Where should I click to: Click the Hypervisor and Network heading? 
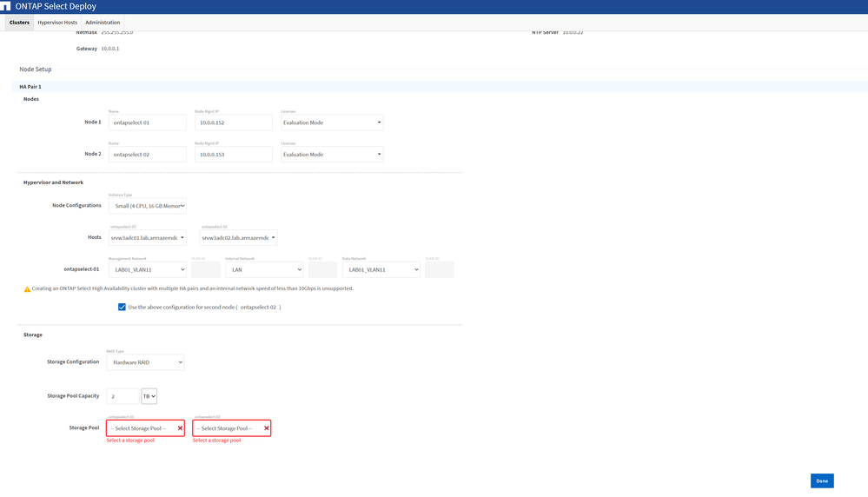click(53, 182)
